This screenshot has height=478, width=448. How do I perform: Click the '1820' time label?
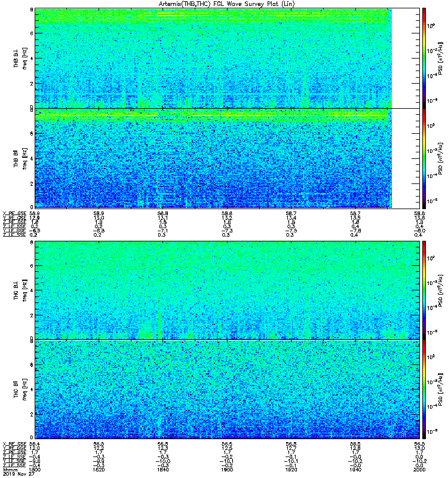(99, 470)
